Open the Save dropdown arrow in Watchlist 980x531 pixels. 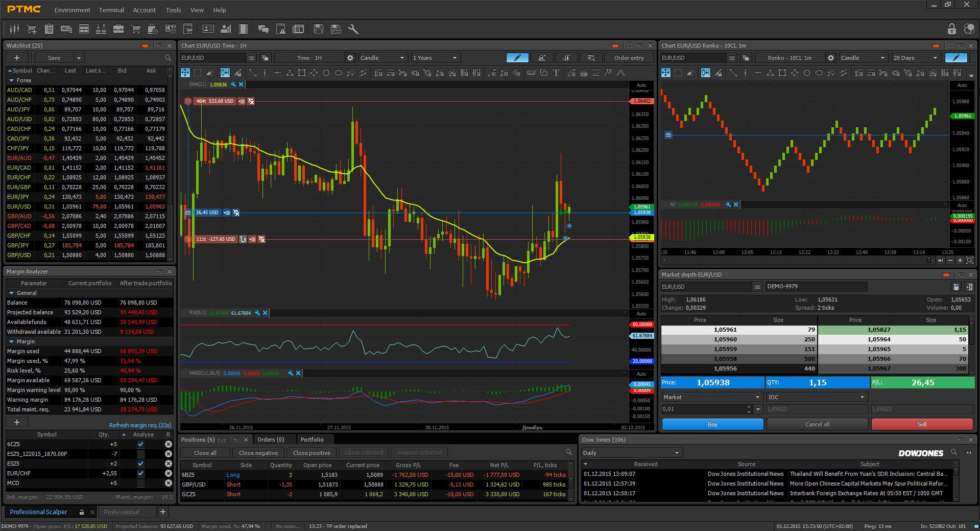coord(79,58)
